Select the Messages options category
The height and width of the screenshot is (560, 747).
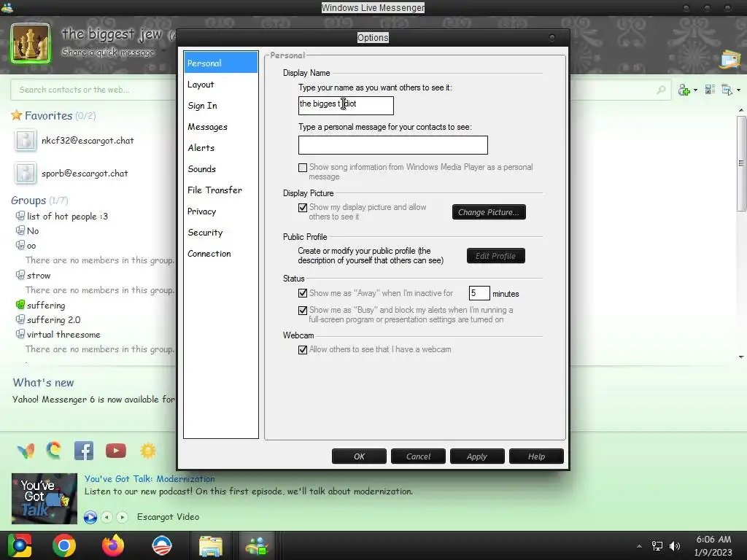point(221,127)
